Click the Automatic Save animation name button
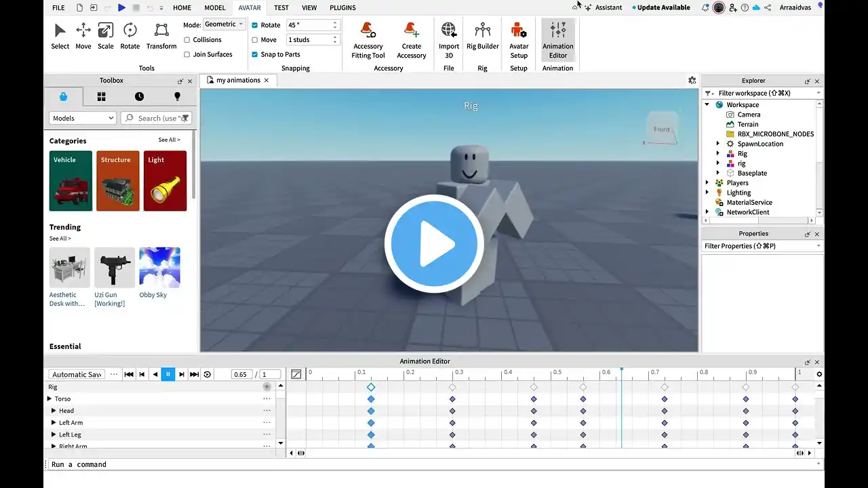 click(77, 374)
